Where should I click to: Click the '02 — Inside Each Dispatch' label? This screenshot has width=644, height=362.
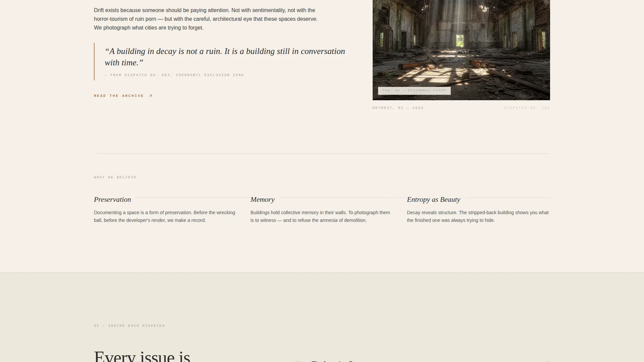129,326
